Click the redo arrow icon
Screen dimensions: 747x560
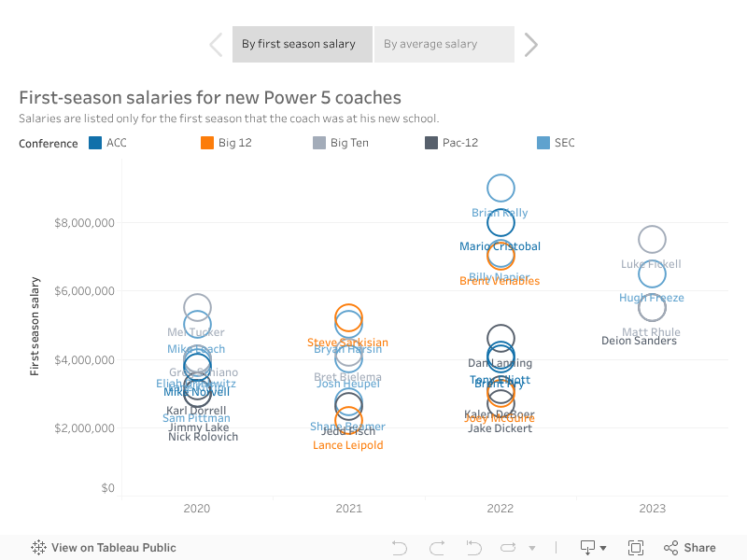pyautogui.click(x=436, y=548)
